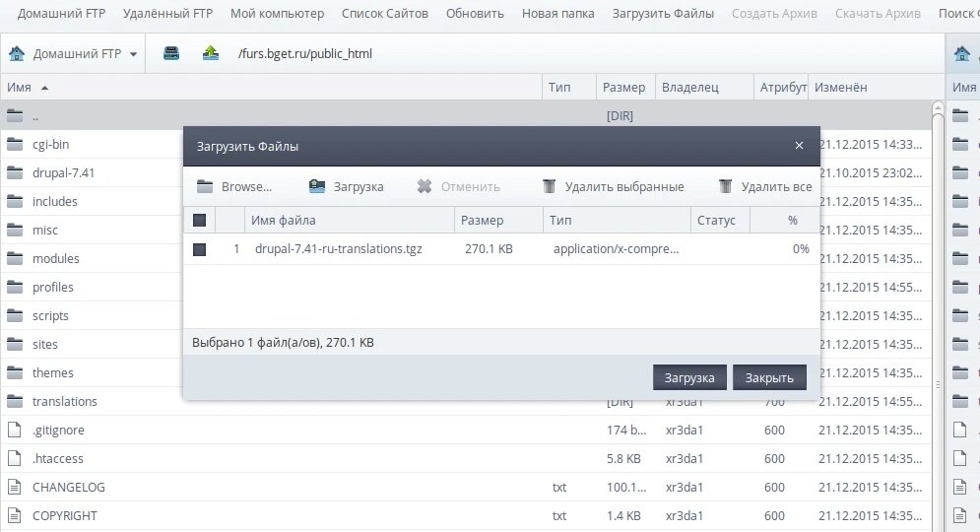Select the translations folder name
980x532 pixels.
point(65,401)
